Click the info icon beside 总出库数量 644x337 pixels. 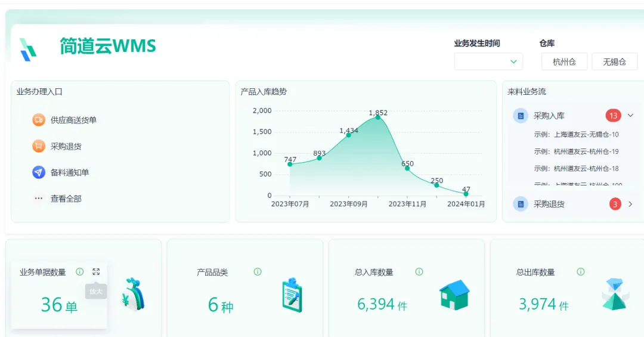point(581,271)
